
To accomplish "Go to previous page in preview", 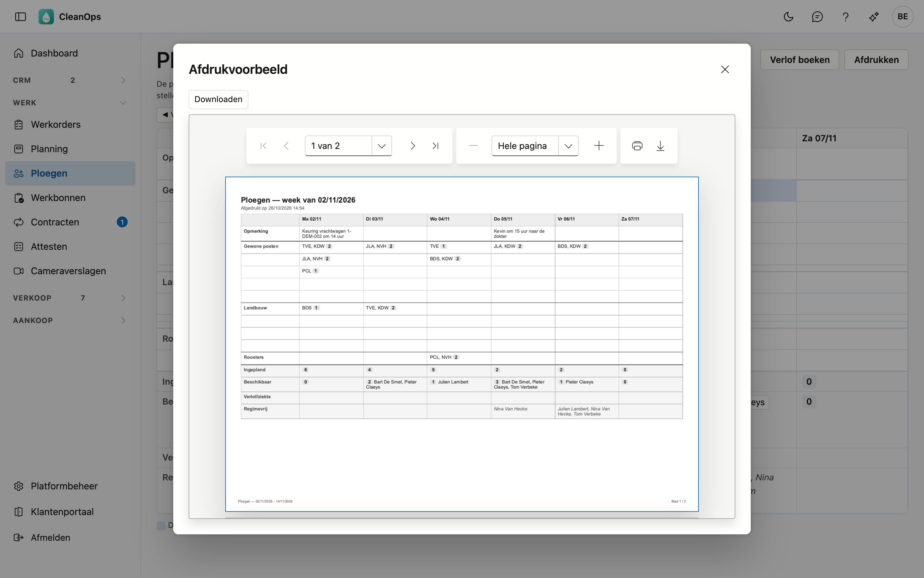I will (x=287, y=146).
